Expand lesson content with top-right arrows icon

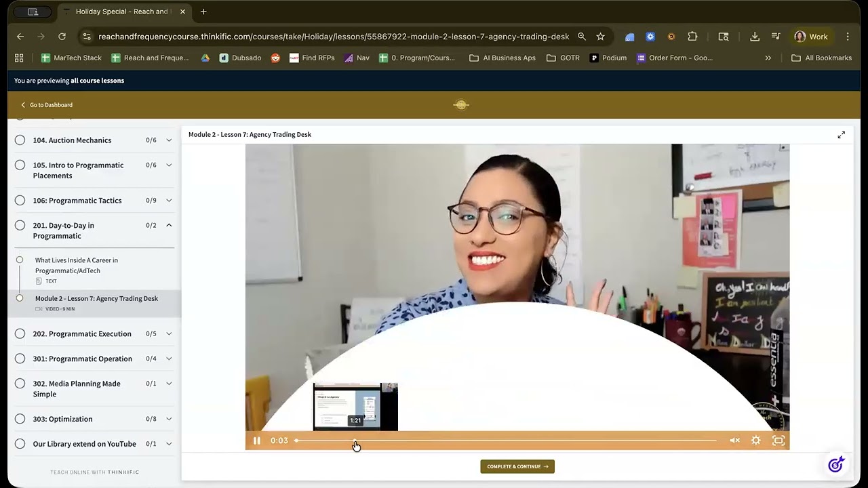click(842, 135)
